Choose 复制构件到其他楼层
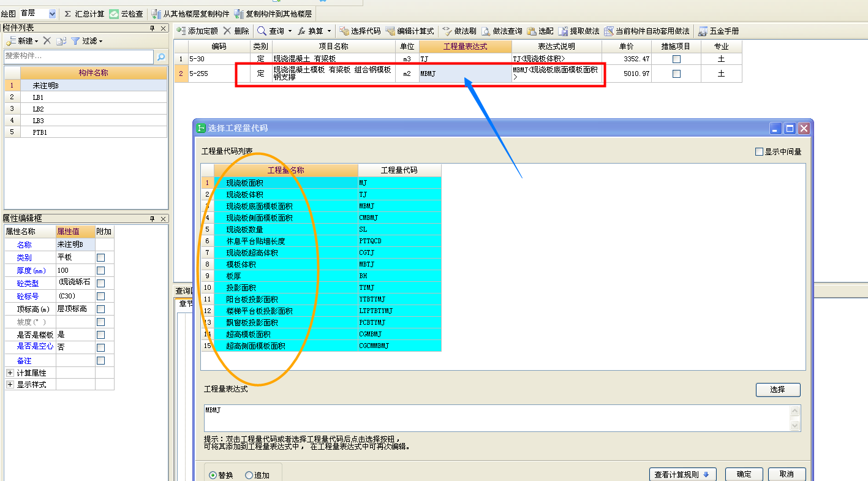868x481 pixels. pos(273,13)
